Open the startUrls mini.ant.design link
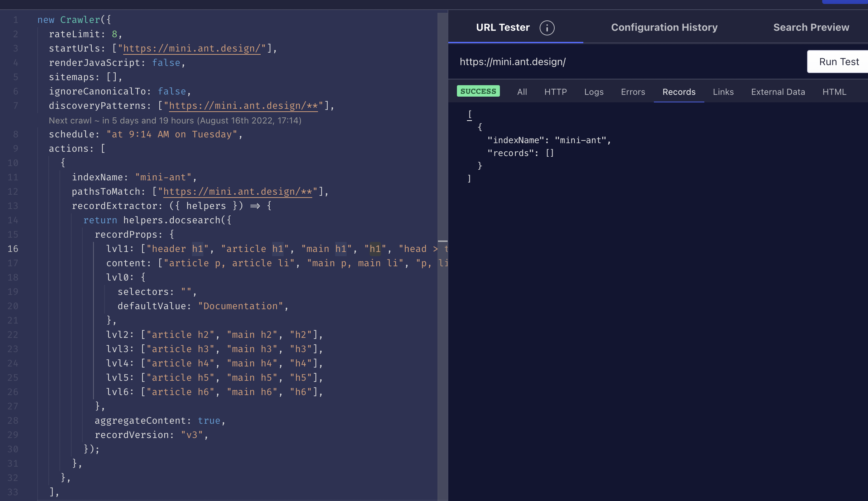The height and width of the screenshot is (501, 868). (x=192, y=48)
